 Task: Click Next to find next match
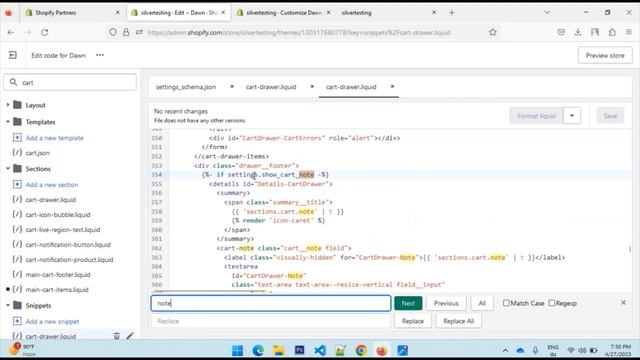408,303
